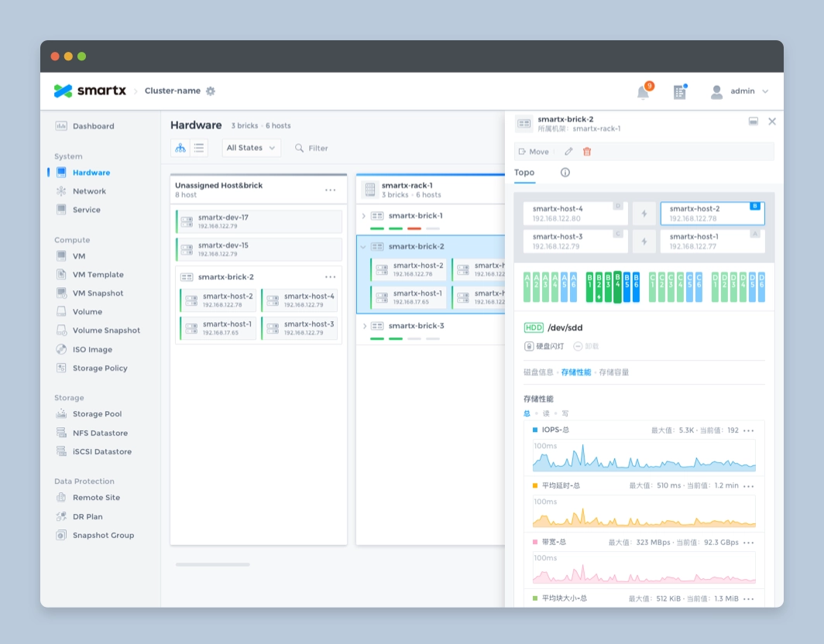
Task: Open the notifications bell icon
Action: pyautogui.click(x=643, y=92)
